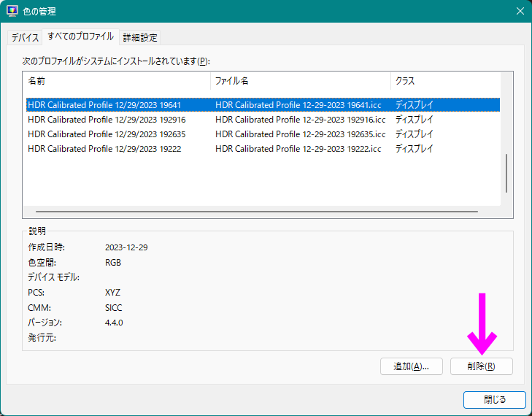Click the CMM value SICC
This screenshot has width=532, height=416.
coord(113,308)
